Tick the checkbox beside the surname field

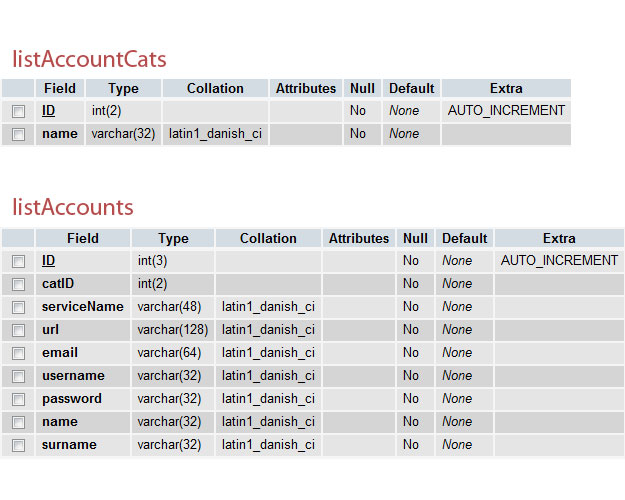(18, 445)
